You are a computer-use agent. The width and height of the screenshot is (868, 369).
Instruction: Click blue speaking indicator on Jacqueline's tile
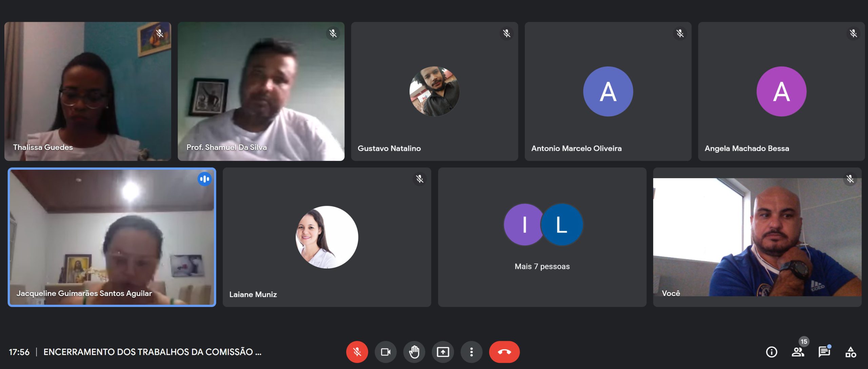pos(204,179)
